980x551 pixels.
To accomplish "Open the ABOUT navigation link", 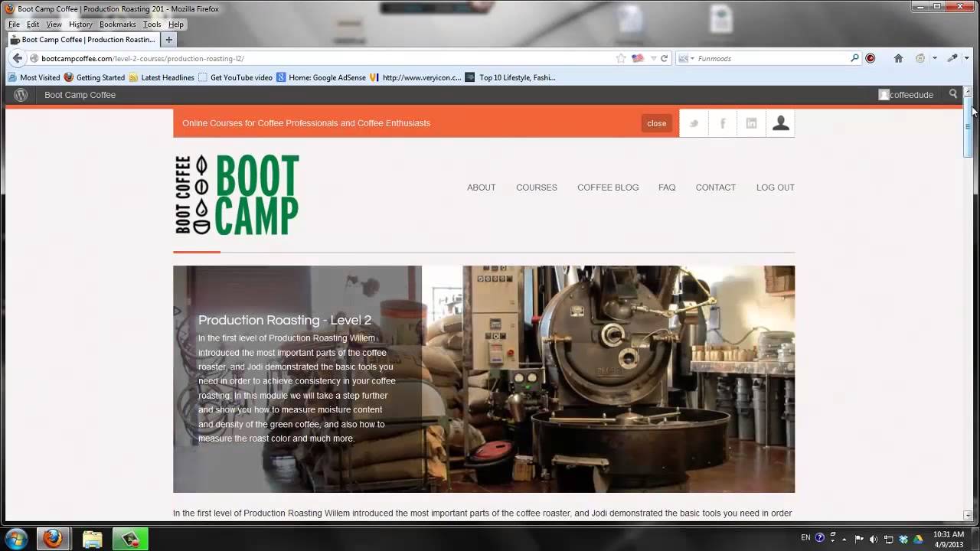I will coord(482,187).
